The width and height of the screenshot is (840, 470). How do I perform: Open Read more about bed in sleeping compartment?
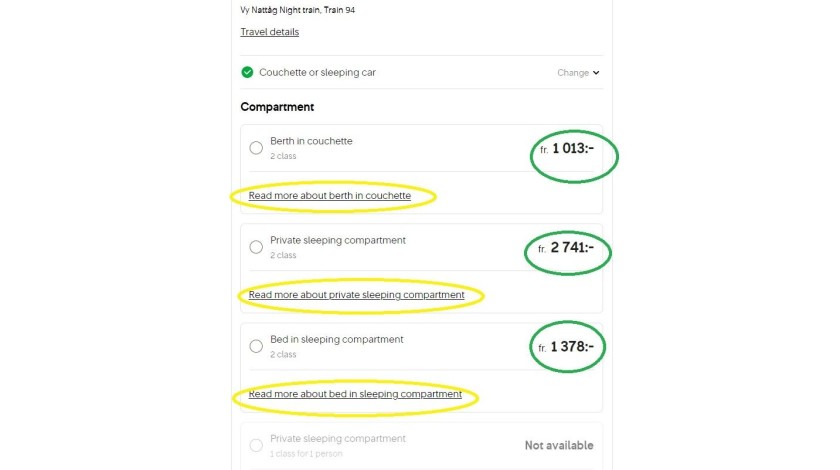(x=355, y=394)
